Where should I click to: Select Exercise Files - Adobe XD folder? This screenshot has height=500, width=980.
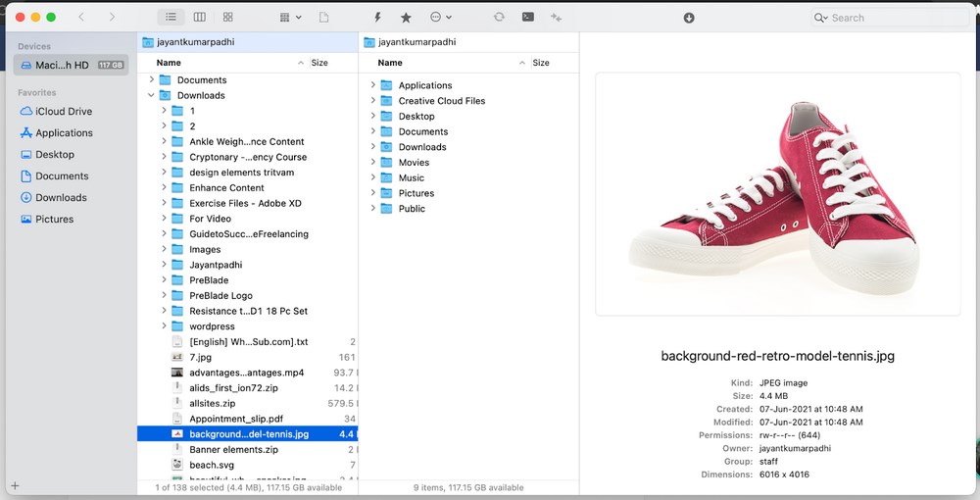tap(248, 203)
